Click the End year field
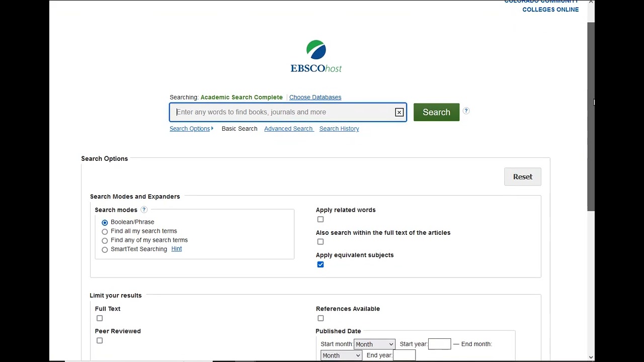The image size is (644, 362). click(404, 355)
